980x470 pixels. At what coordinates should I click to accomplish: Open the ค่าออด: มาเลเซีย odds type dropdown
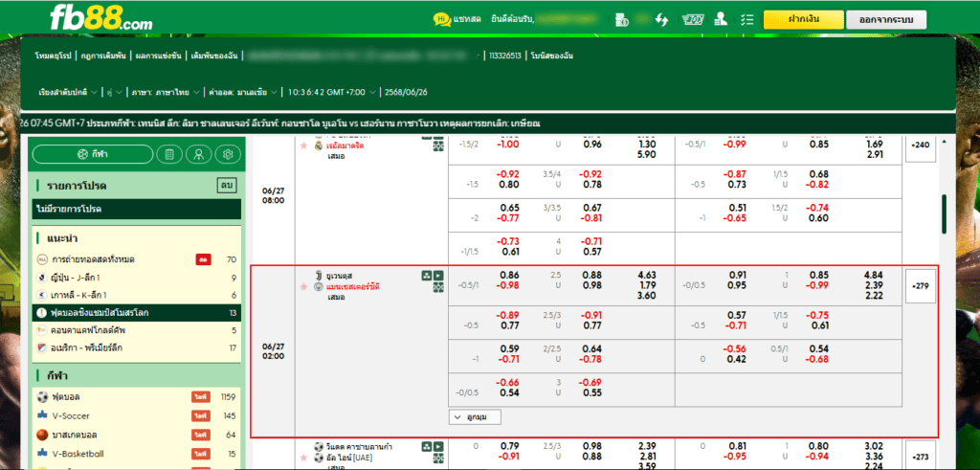pyautogui.click(x=244, y=93)
